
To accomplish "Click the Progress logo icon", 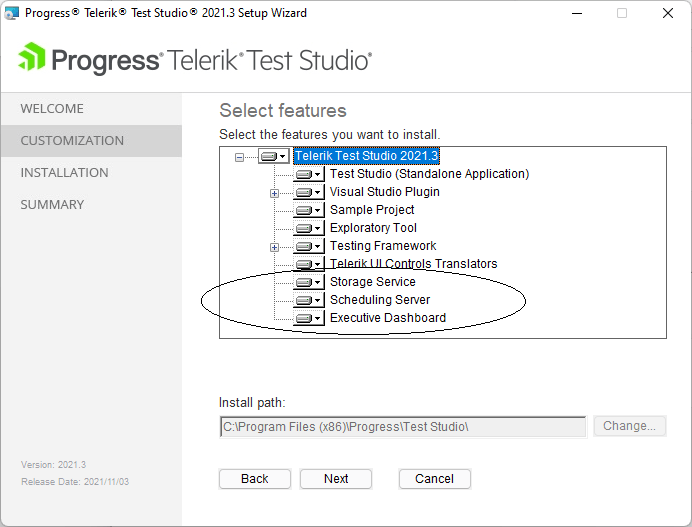I will point(31,56).
